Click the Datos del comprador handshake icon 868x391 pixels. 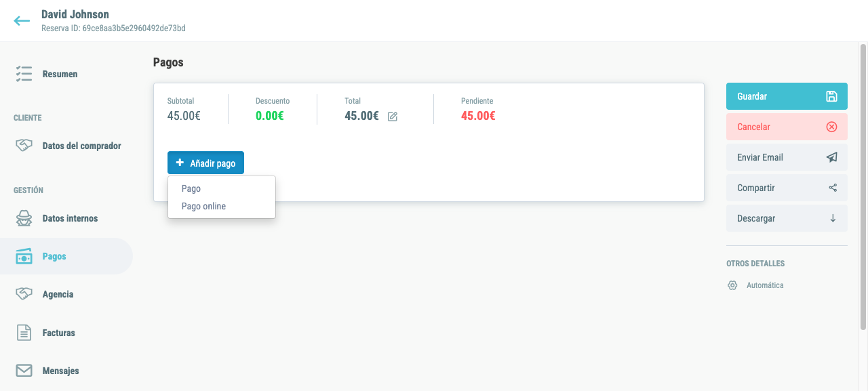(24, 146)
